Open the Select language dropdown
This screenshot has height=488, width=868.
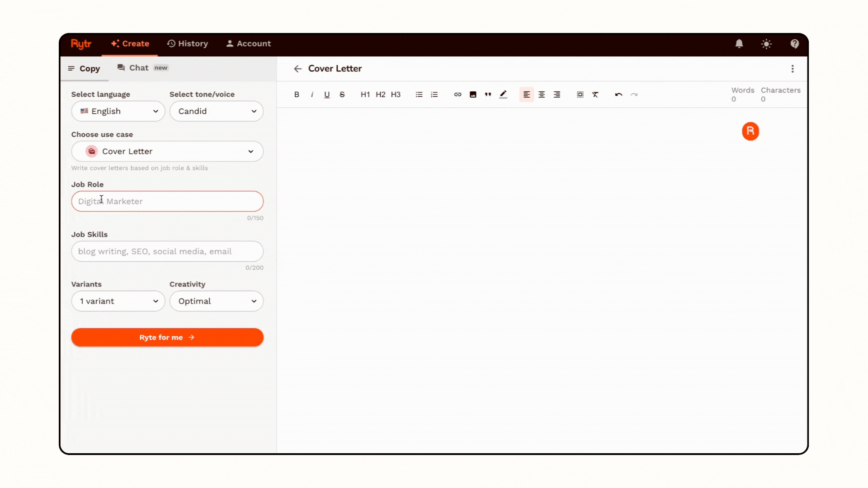pos(118,111)
